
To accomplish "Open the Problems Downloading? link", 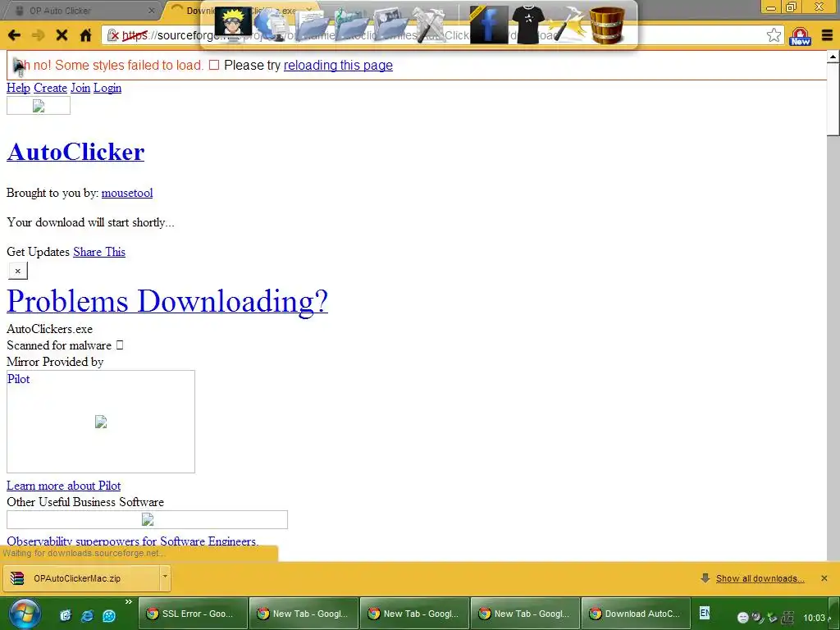I will coord(167,301).
